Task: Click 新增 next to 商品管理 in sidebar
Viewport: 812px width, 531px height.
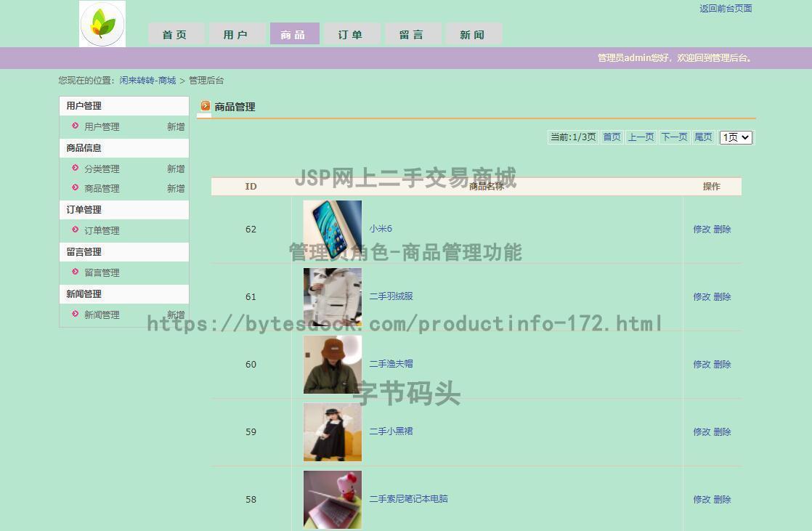Action: pos(175,188)
